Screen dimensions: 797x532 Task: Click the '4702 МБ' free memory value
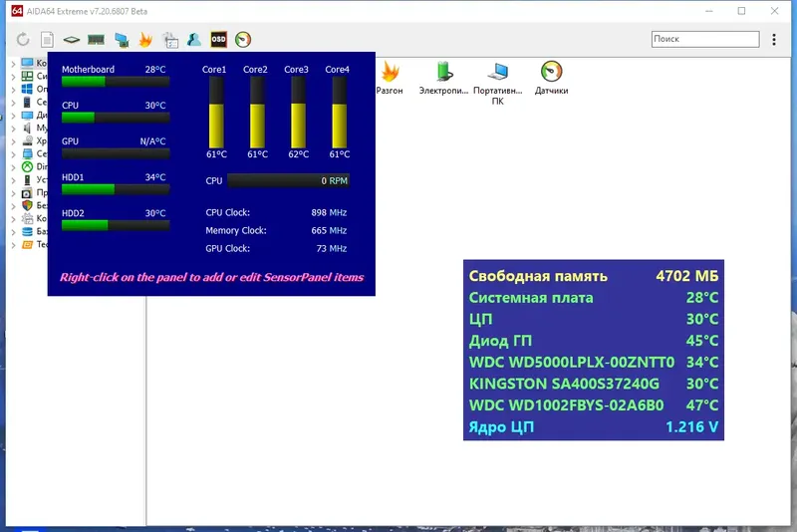[687, 276]
